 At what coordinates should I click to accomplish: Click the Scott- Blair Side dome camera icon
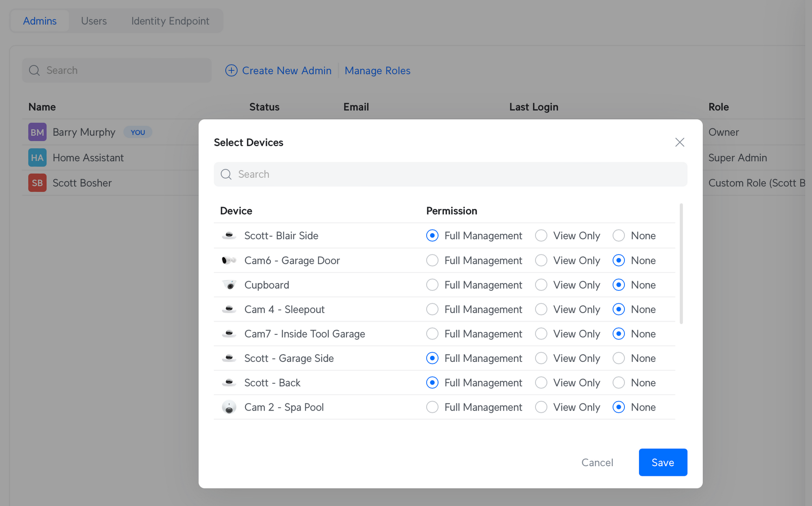229,236
